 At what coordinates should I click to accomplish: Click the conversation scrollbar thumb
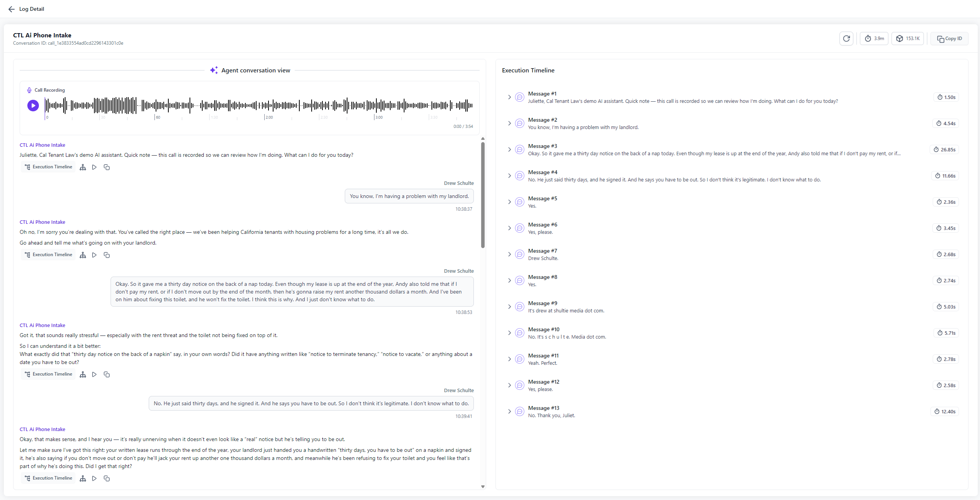point(483,195)
